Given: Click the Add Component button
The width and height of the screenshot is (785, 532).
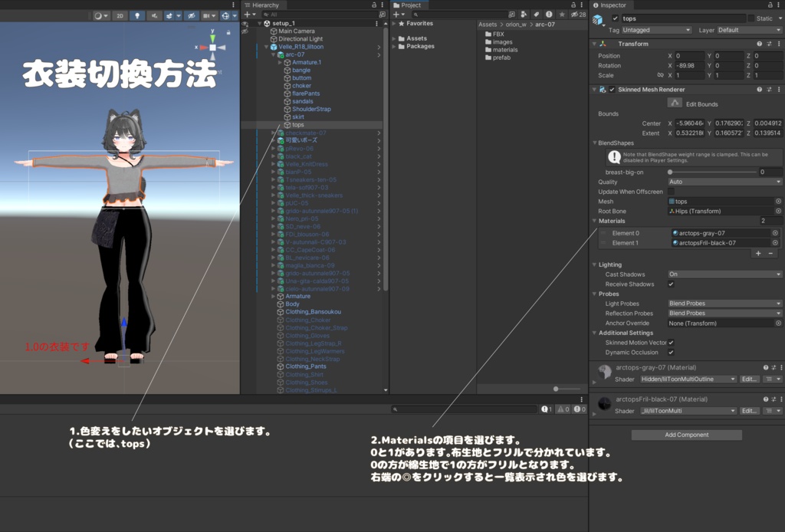Looking at the screenshot, I should (686, 435).
